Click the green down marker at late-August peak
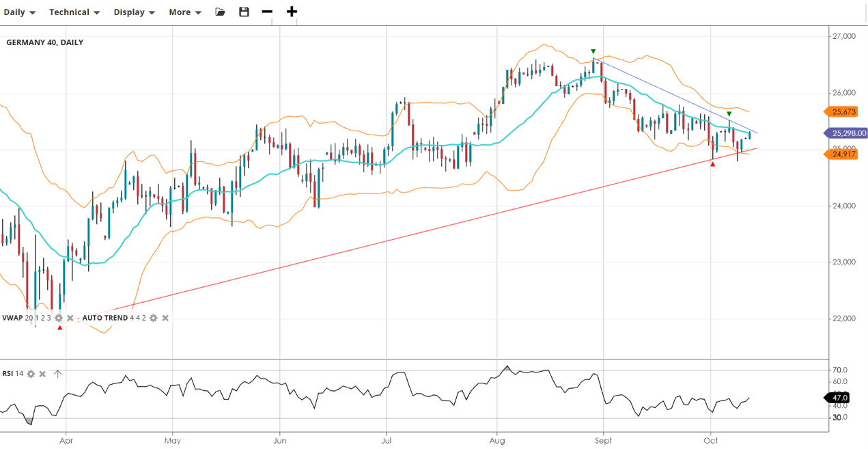 pyautogui.click(x=593, y=51)
